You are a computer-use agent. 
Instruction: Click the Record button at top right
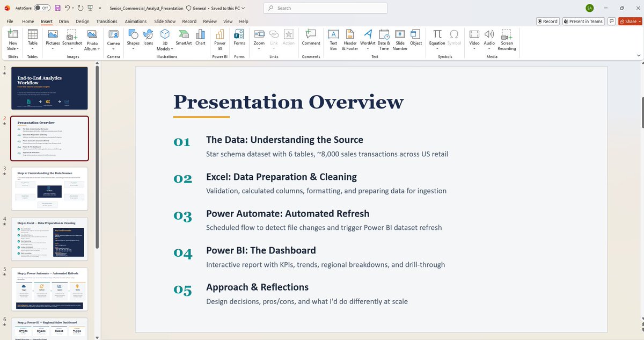(x=547, y=21)
